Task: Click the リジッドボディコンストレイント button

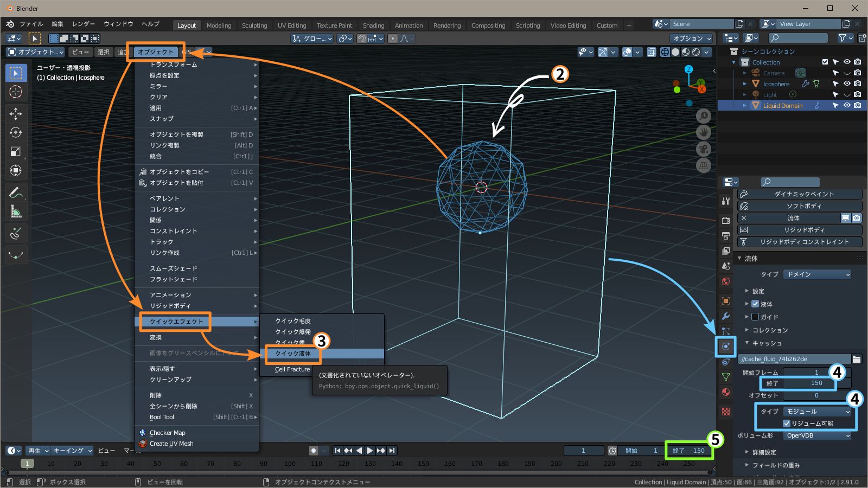Action: [x=800, y=242]
